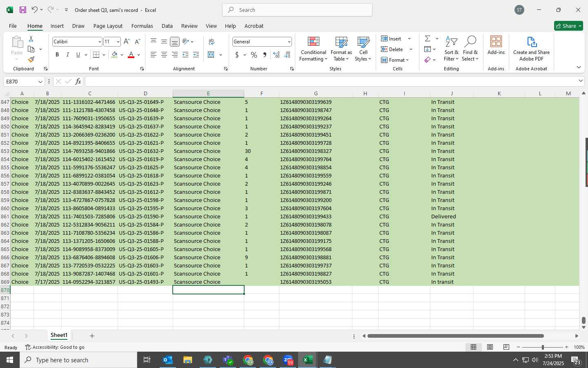Open the font name Calibri dropdown
The height and width of the screenshot is (368, 588).
pyautogui.click(x=99, y=42)
